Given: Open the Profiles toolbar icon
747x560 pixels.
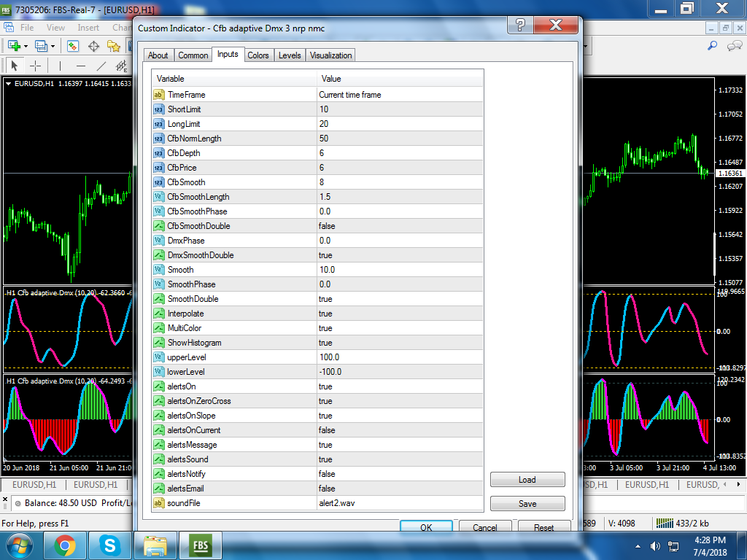Looking at the screenshot, I should (41, 46).
